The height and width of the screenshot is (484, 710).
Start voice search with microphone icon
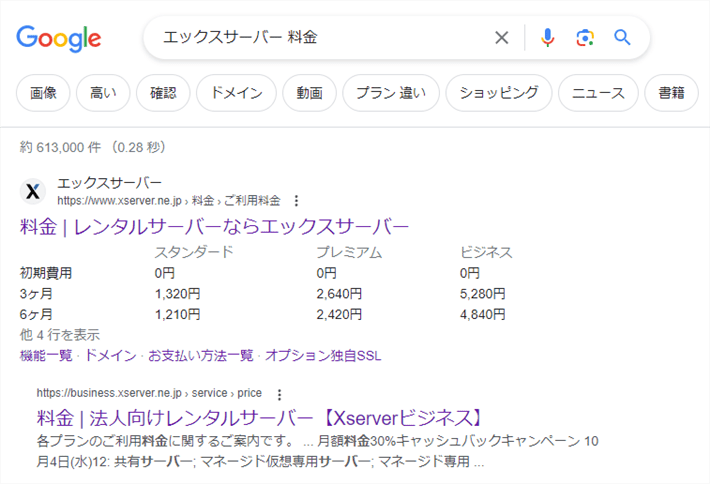pos(547,38)
